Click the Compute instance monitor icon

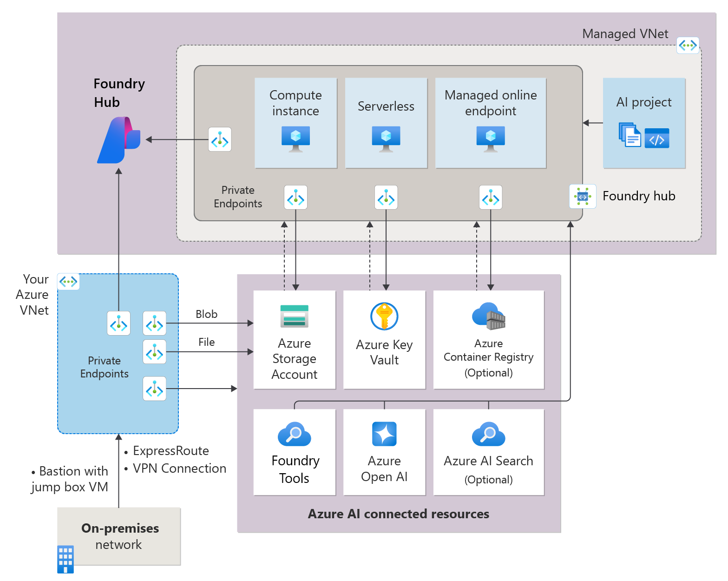click(x=295, y=139)
